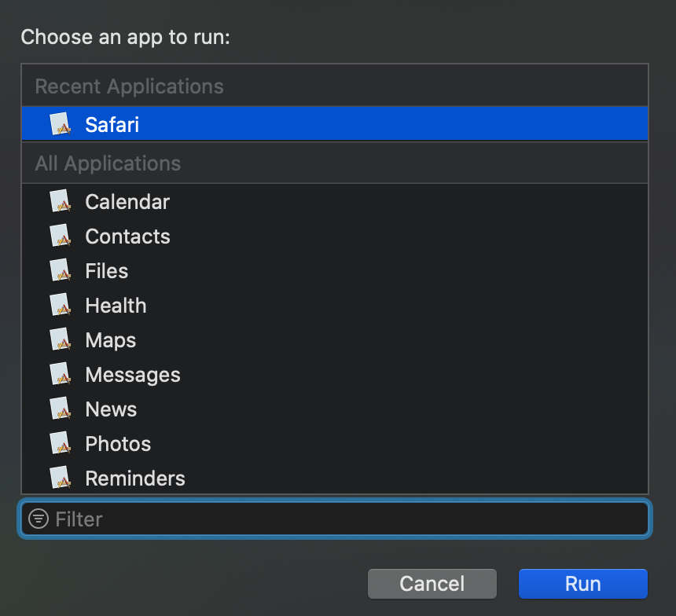Click the Files app icon
This screenshot has height=616, width=676.
coord(61,270)
